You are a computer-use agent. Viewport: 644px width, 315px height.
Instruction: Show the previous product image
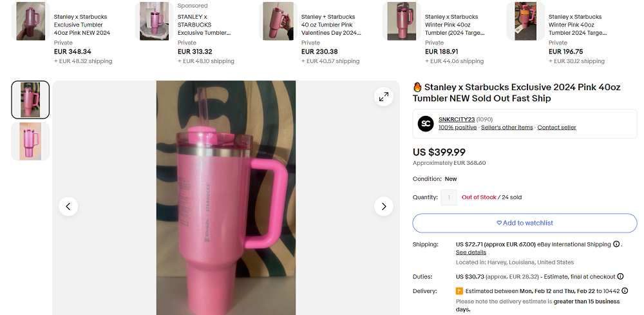point(68,206)
